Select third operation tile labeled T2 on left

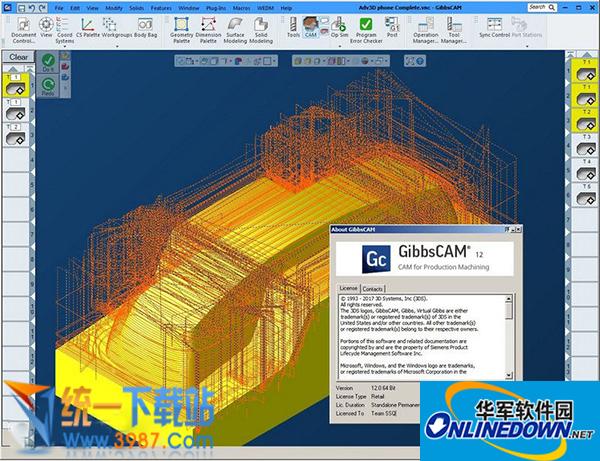pyautogui.click(x=15, y=135)
